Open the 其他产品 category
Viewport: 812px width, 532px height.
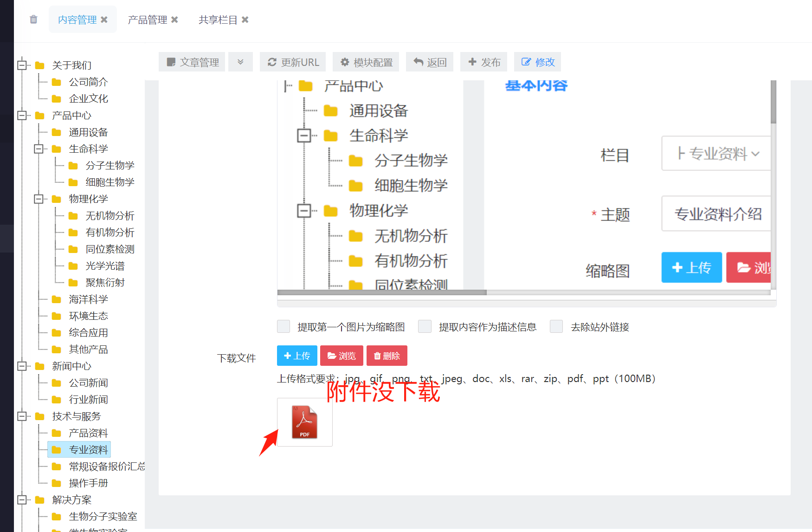pyautogui.click(x=88, y=349)
